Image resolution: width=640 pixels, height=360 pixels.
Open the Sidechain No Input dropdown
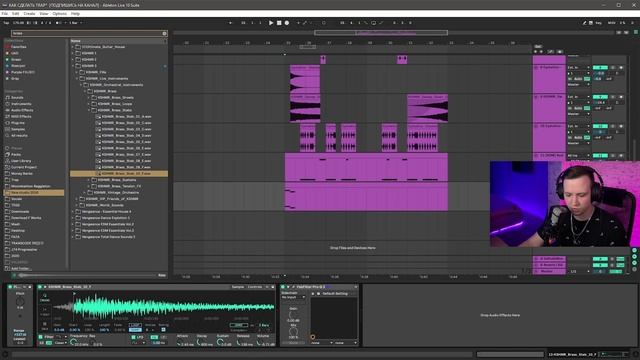tap(293, 298)
